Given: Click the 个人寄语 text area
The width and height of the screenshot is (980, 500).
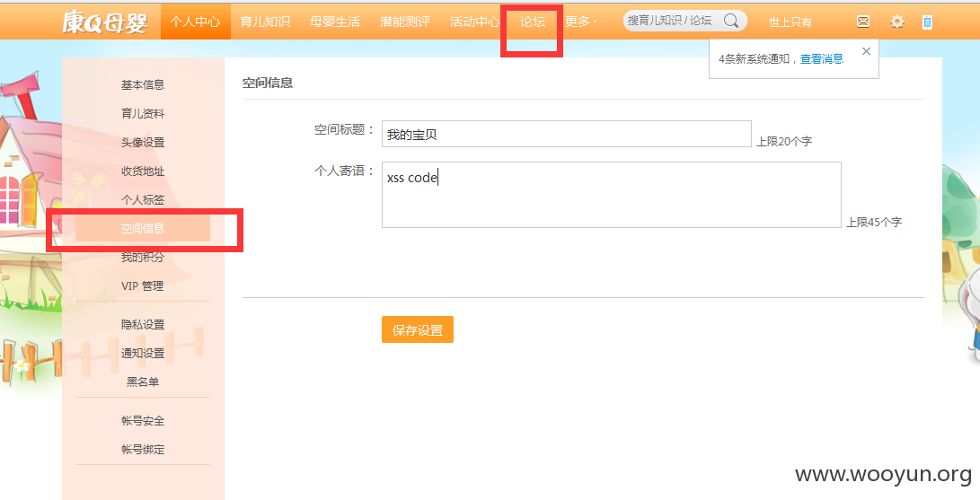Looking at the screenshot, I should pyautogui.click(x=611, y=195).
